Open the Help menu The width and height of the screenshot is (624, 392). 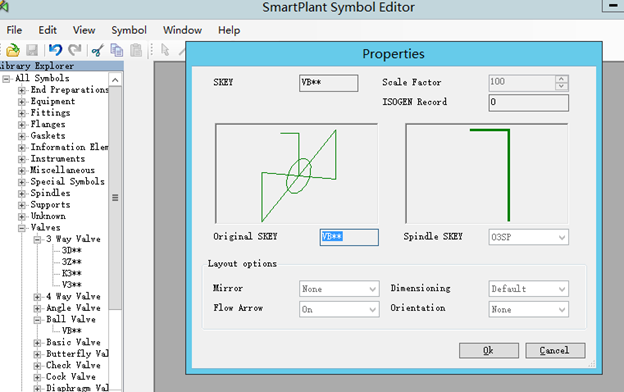click(x=229, y=30)
